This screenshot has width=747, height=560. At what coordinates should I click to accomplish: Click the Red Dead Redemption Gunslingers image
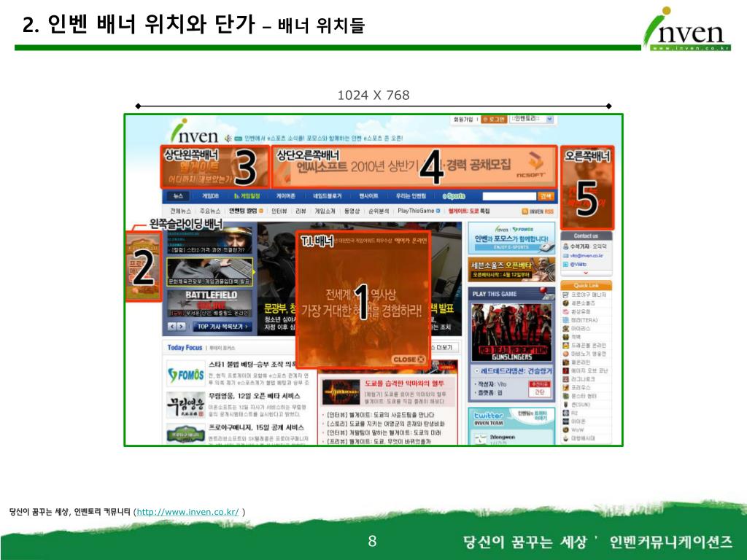[511, 332]
